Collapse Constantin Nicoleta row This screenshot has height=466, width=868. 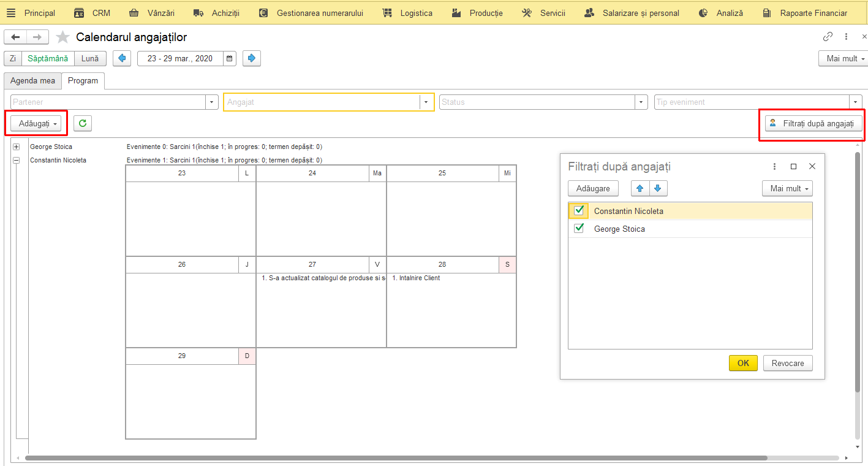tap(17, 160)
